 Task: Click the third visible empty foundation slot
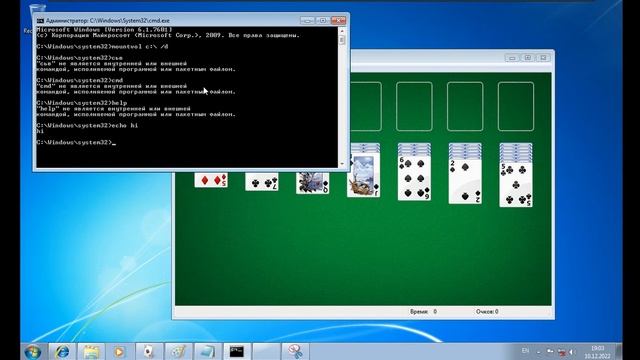tap(465, 107)
